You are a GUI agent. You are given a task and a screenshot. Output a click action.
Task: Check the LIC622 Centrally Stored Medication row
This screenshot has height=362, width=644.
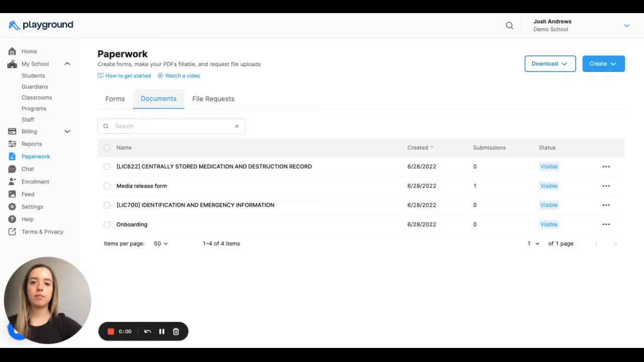107,166
